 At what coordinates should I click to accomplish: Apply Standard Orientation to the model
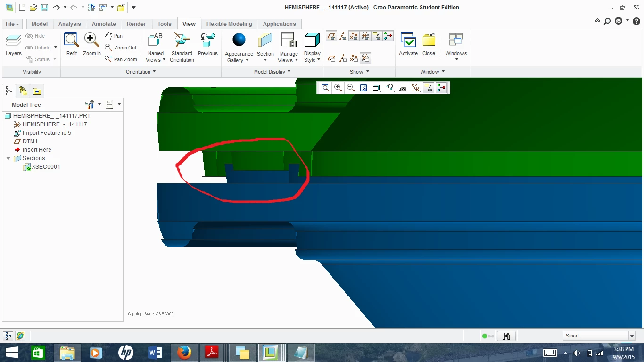[x=182, y=47]
